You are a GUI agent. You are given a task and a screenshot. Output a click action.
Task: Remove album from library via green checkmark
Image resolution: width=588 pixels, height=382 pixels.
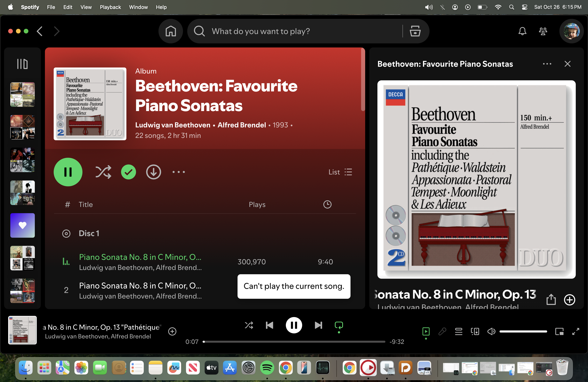129,172
